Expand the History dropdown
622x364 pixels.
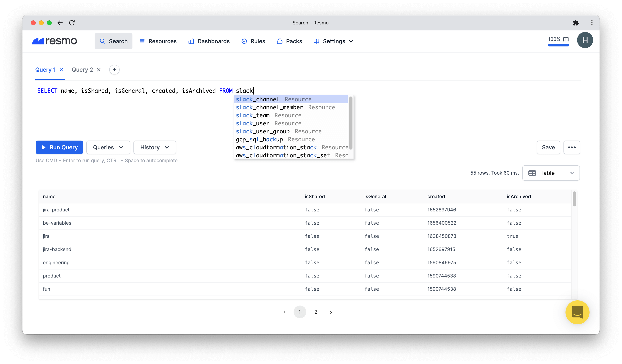[x=155, y=147]
